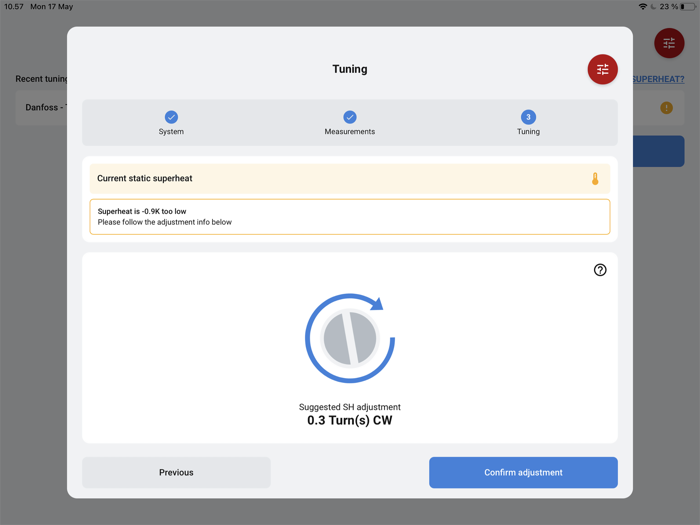The image size is (700, 525).
Task: Select the System step checkmark
Action: 171,117
